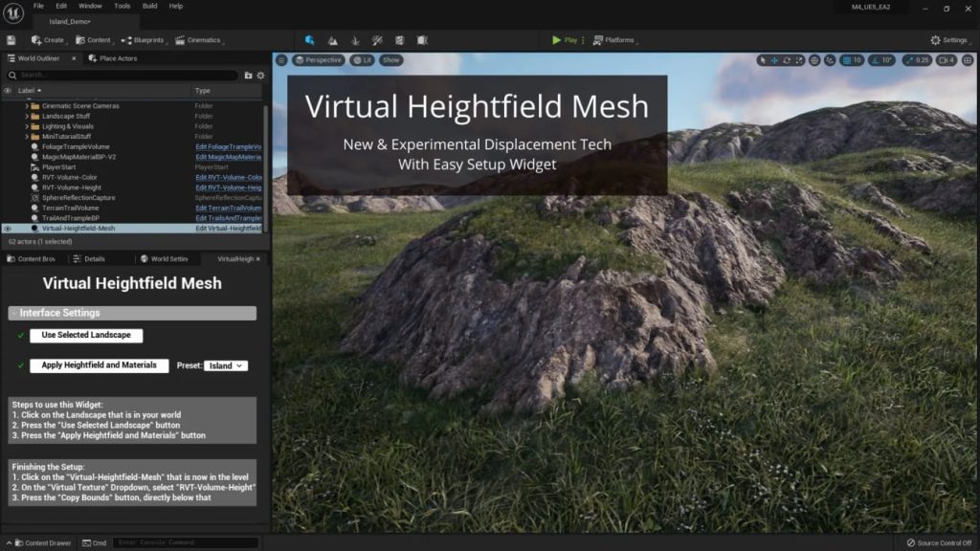The image size is (980, 551).
Task: Open the camera speed setting showing 4
Action: (x=946, y=60)
